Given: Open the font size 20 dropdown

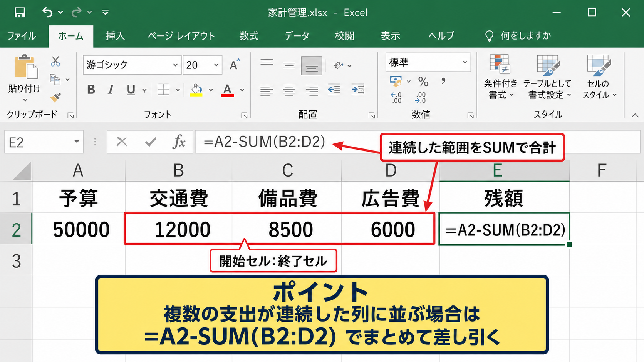Looking at the screenshot, I should 216,65.
